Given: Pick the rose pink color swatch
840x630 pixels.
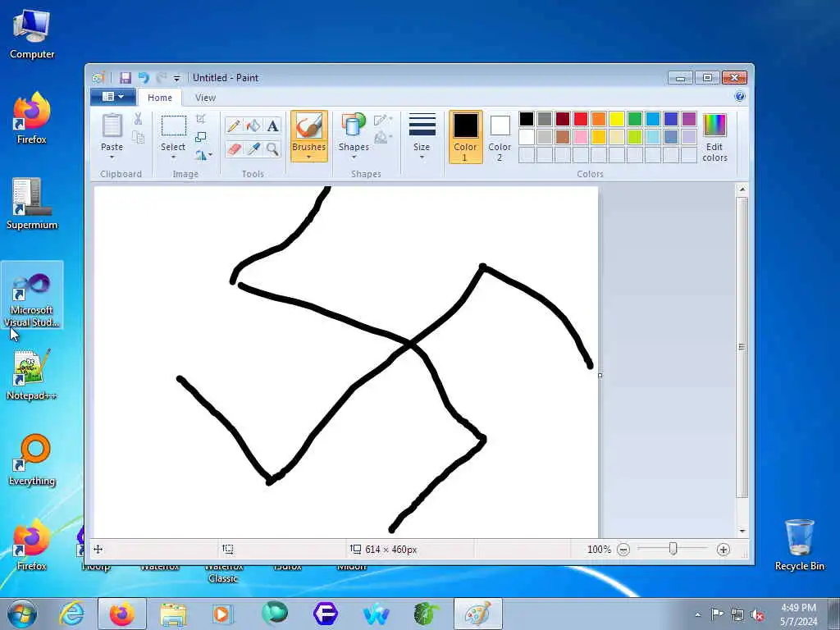Looking at the screenshot, I should coord(581,137).
